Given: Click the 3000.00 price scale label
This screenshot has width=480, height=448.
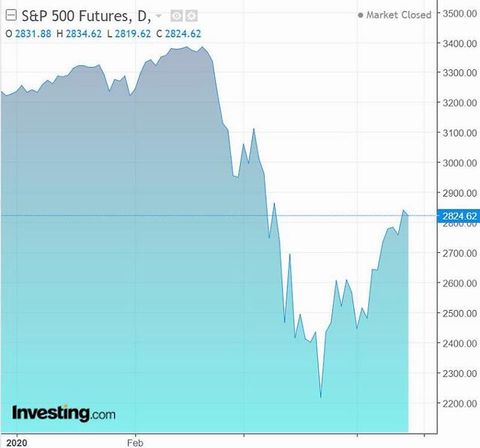Looking at the screenshot, I should [460, 163].
